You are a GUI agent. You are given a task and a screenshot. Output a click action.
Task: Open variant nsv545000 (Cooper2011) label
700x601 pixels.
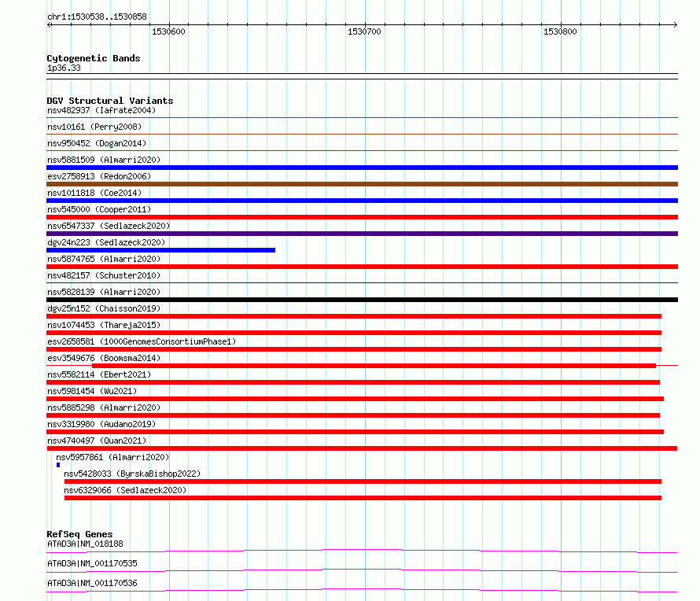click(99, 209)
